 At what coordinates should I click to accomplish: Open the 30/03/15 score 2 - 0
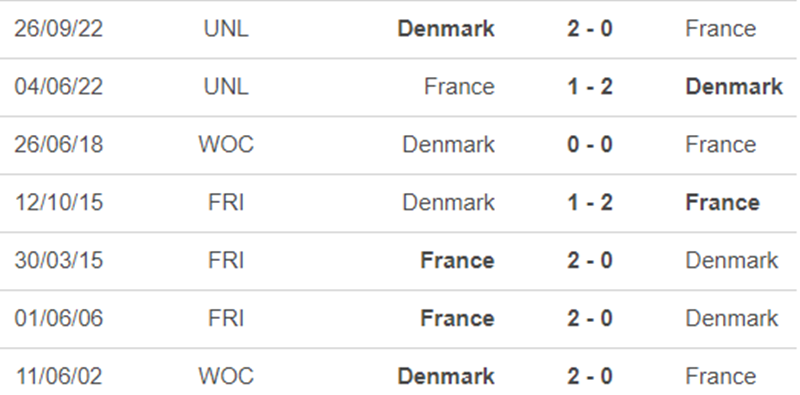(x=589, y=261)
